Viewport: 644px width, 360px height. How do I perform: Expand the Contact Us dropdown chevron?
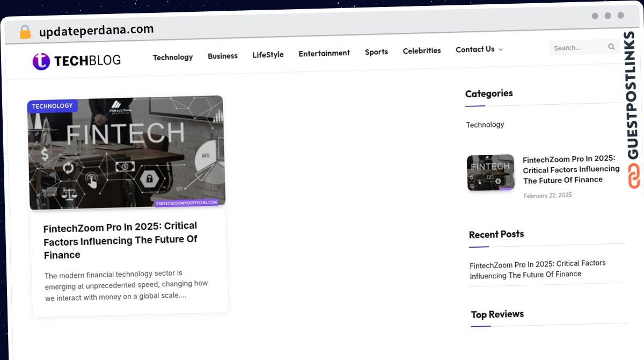pos(501,49)
